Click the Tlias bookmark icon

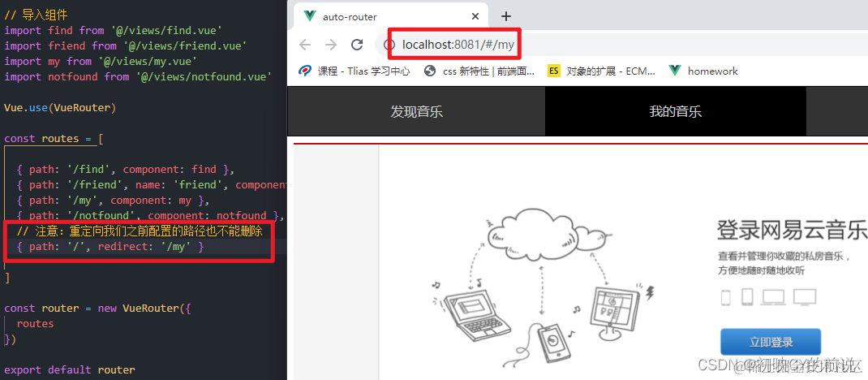[305, 71]
